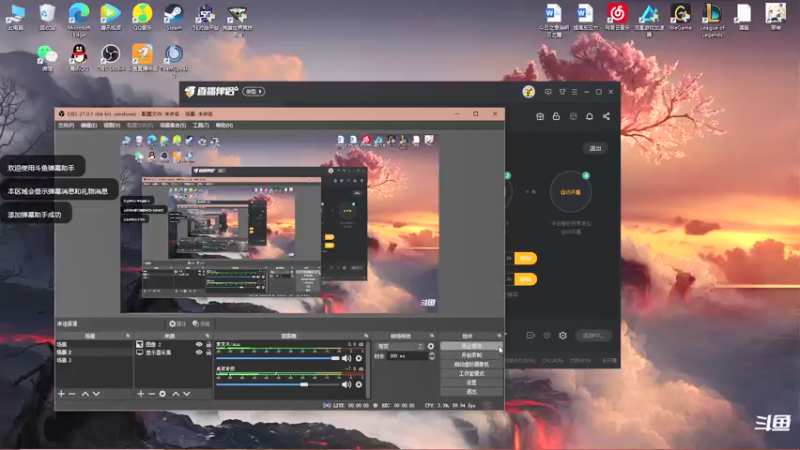The height and width of the screenshot is (450, 800).
Task: Click the desktop audio volume slider in OBS mixer
Action: click(x=278, y=384)
